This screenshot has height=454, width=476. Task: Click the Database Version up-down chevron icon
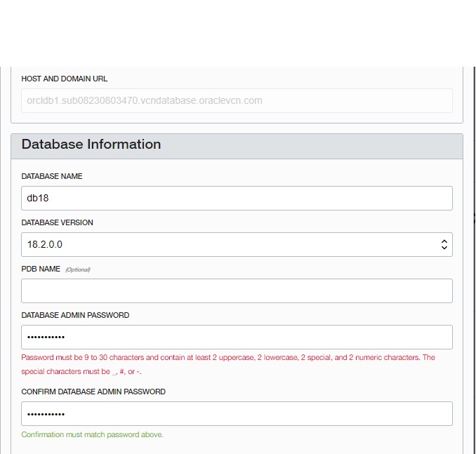444,245
